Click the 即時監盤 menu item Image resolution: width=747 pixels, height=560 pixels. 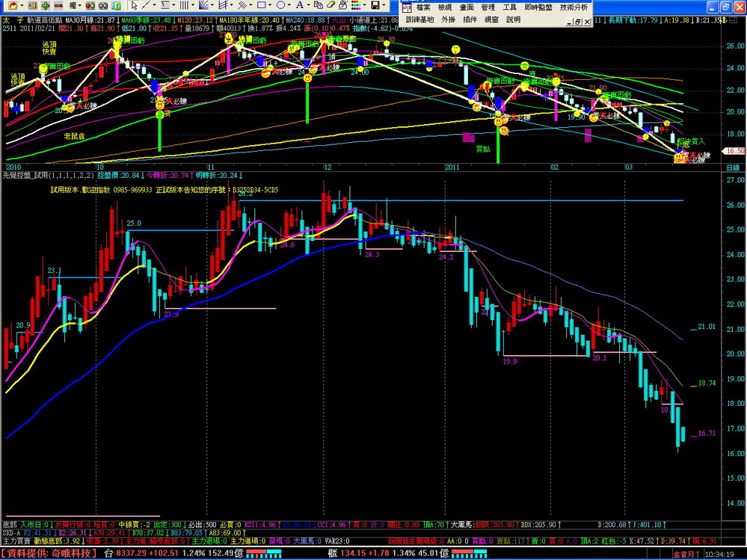point(537,7)
